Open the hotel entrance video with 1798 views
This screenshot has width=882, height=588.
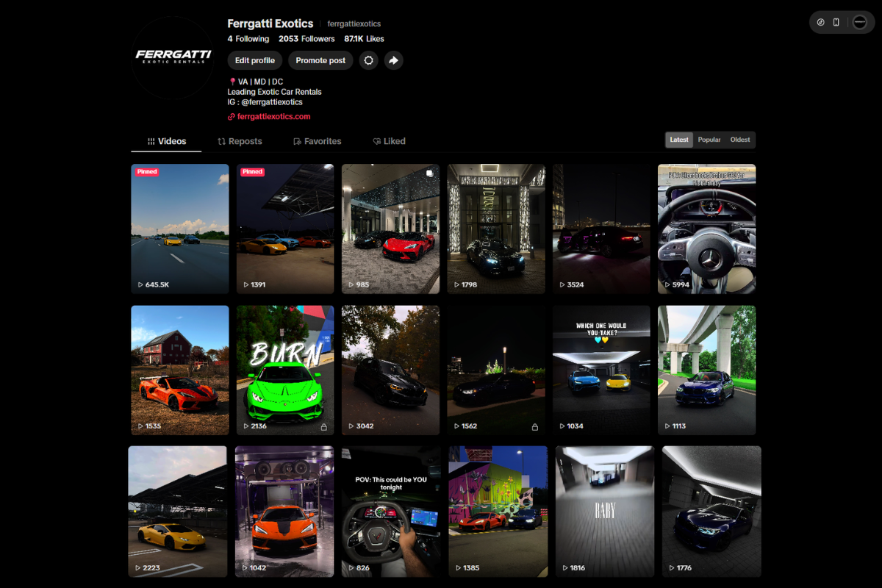point(496,229)
